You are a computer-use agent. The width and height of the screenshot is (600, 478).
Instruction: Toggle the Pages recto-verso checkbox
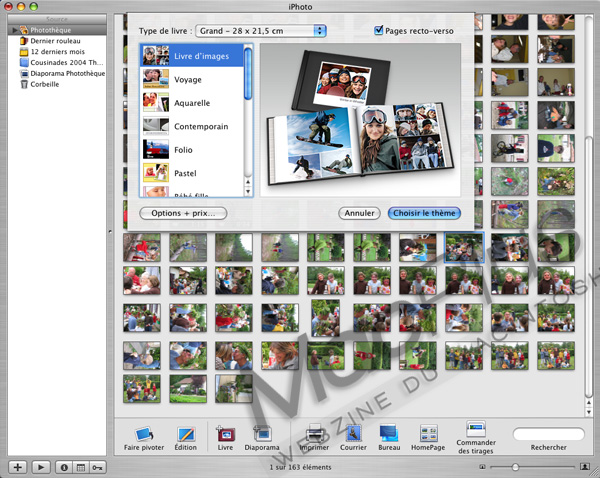point(378,30)
